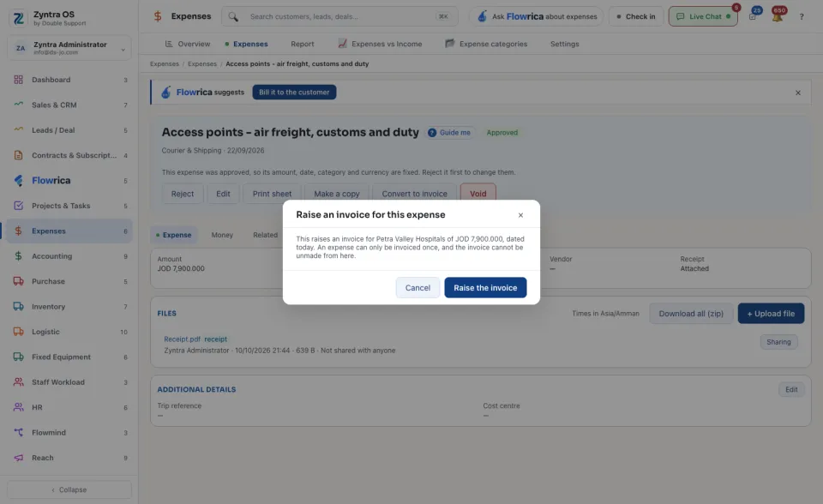
Task: Select the Expense detail tab
Action: (x=174, y=235)
